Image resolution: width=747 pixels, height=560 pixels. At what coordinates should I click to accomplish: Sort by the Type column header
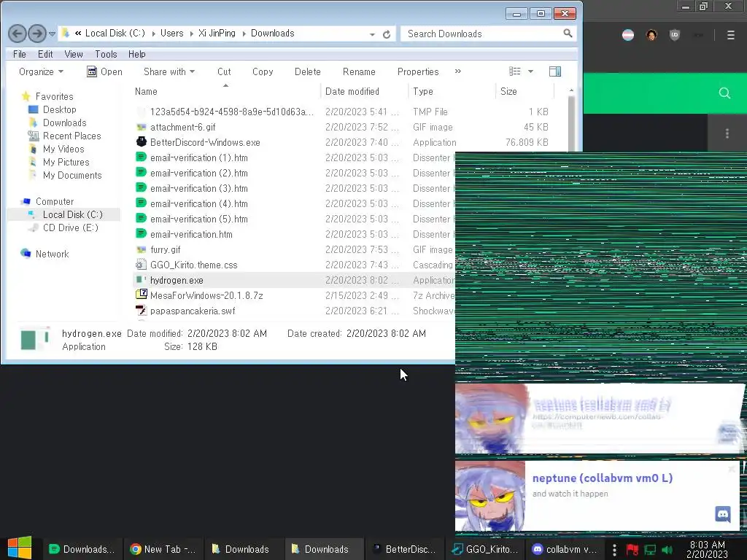pos(423,91)
